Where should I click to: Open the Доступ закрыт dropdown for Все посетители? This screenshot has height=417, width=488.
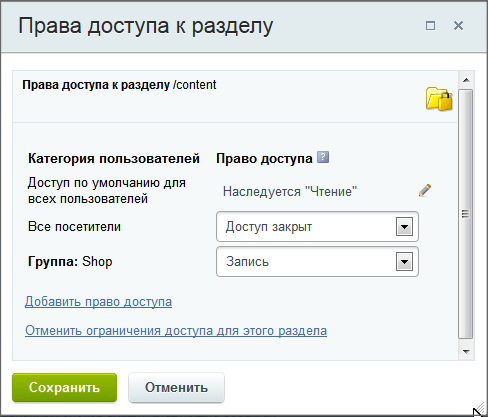[317, 227]
